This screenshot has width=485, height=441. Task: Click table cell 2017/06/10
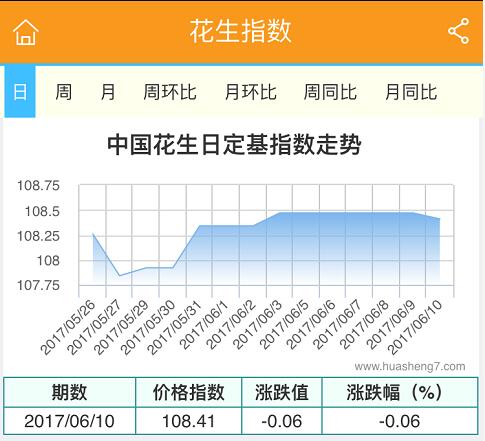pyautogui.click(x=69, y=421)
